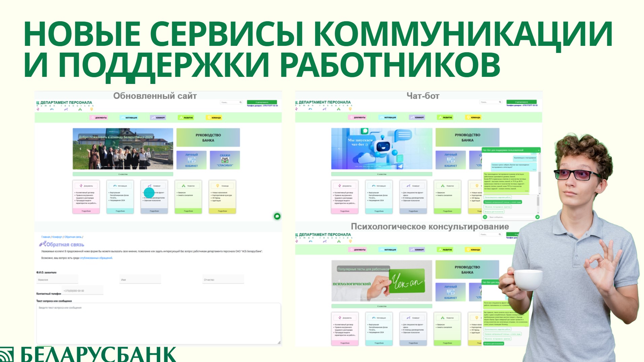Go to previous slide on welcome team banner
This screenshot has height=362, width=644.
(x=80, y=149)
